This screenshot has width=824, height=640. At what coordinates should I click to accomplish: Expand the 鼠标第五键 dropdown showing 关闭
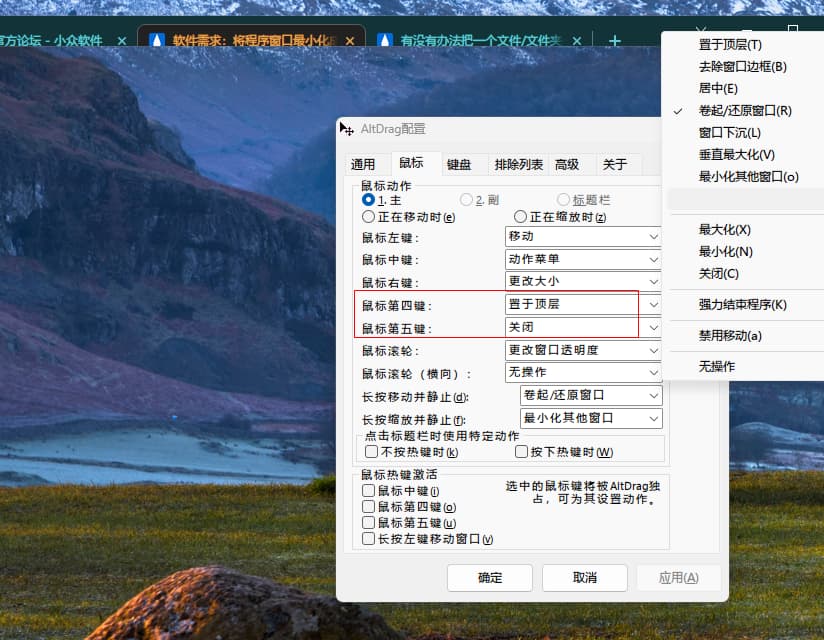[x=583, y=328]
